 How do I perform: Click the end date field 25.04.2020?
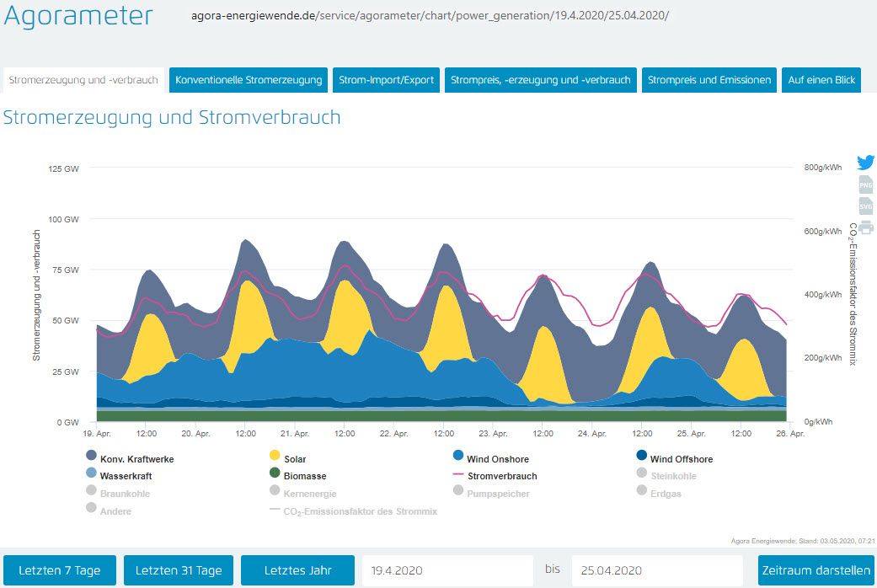[x=657, y=570]
